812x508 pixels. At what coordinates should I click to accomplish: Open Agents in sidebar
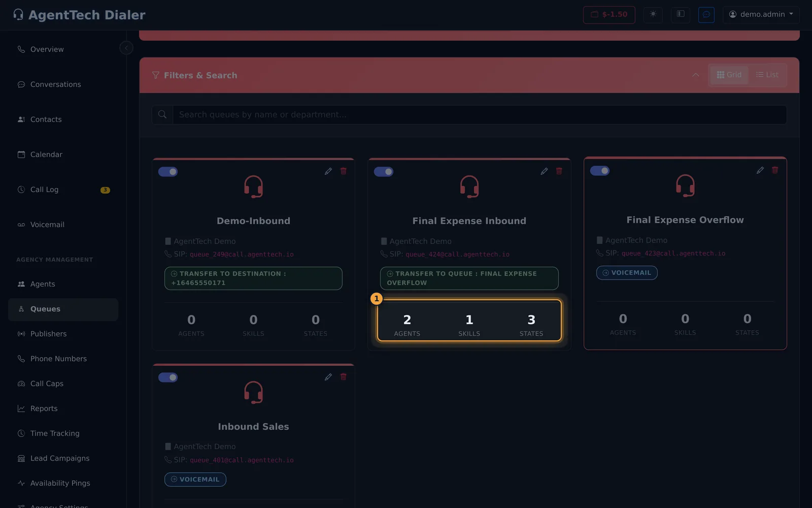[63, 284]
